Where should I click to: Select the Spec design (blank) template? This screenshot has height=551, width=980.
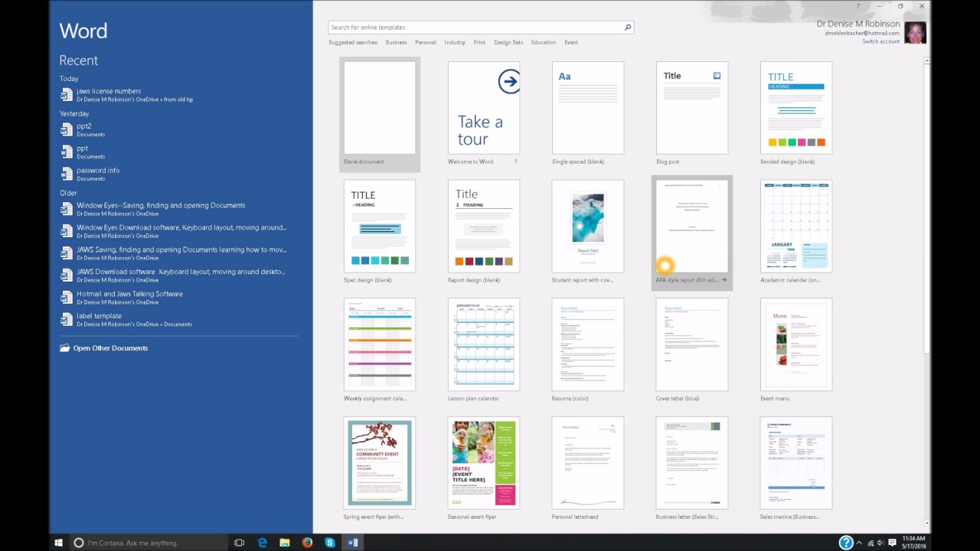coord(380,233)
